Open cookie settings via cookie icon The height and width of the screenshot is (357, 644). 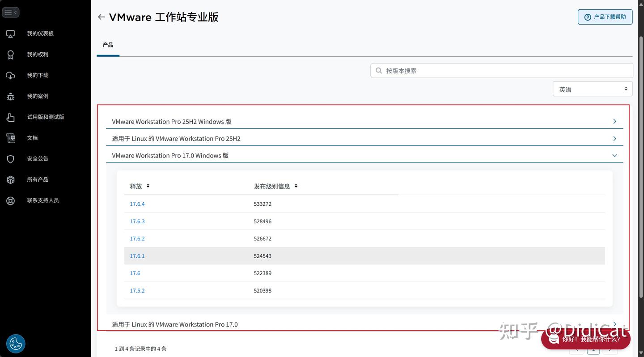(16, 344)
